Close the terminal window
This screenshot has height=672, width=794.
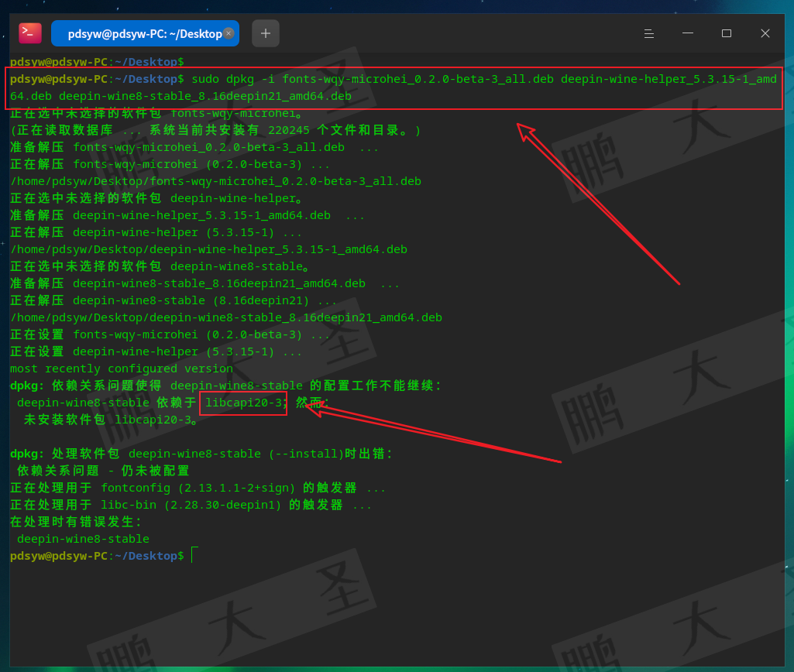click(x=765, y=33)
